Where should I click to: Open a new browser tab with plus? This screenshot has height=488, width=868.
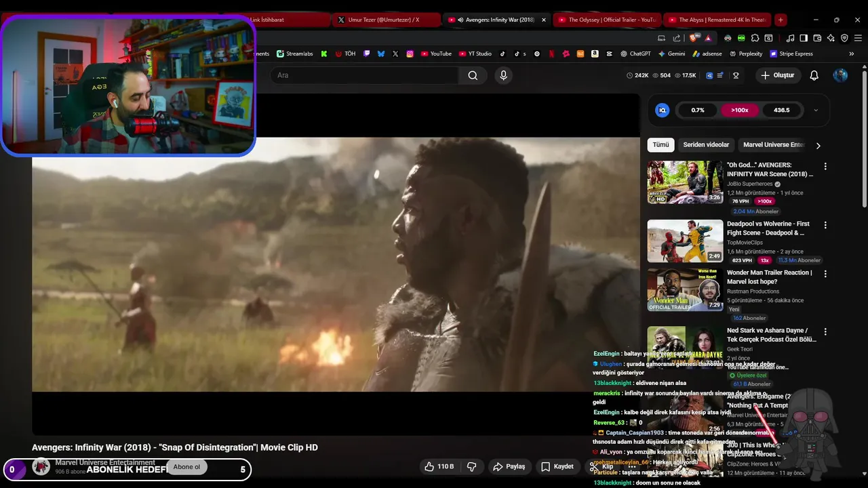pos(781,20)
